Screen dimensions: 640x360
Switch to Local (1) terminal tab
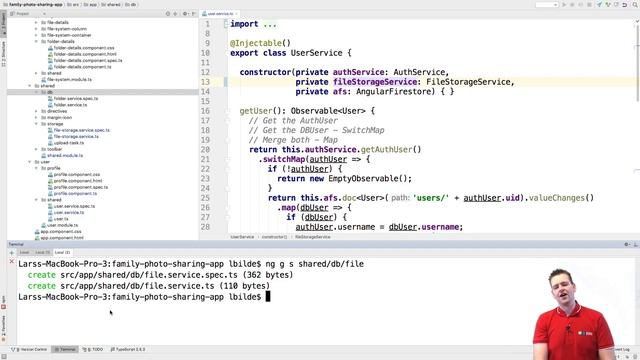(42, 253)
